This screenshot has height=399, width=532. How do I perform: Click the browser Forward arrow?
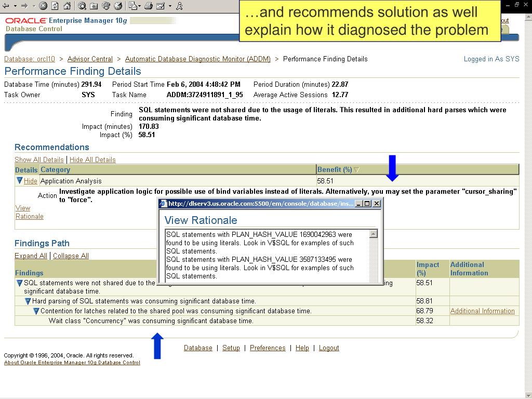click(24, 6)
